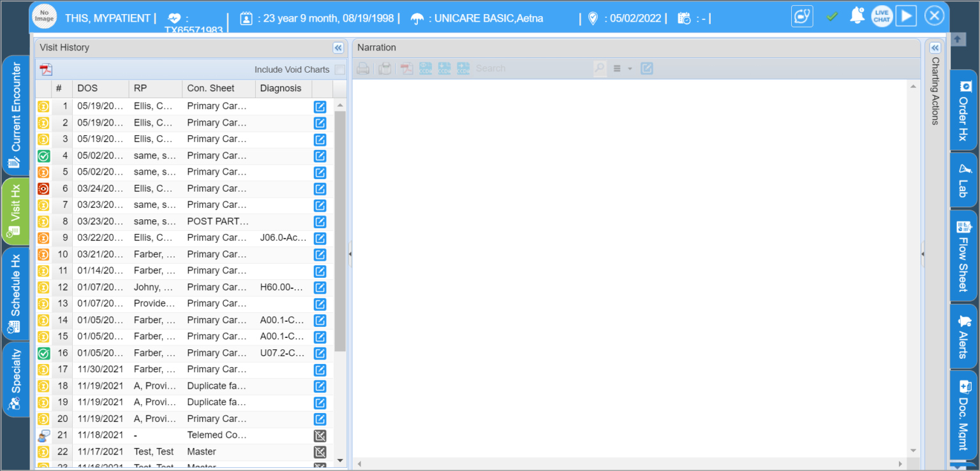Open notifications via the bell icon
The image size is (980, 471).
click(x=857, y=14)
